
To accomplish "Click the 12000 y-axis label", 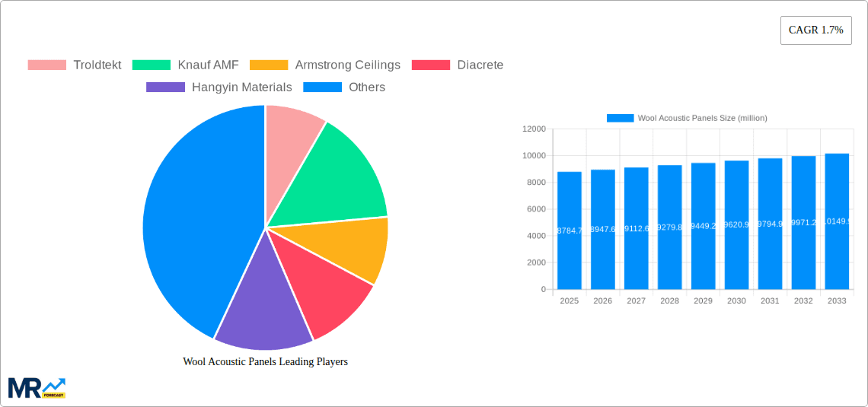I will tap(535, 129).
